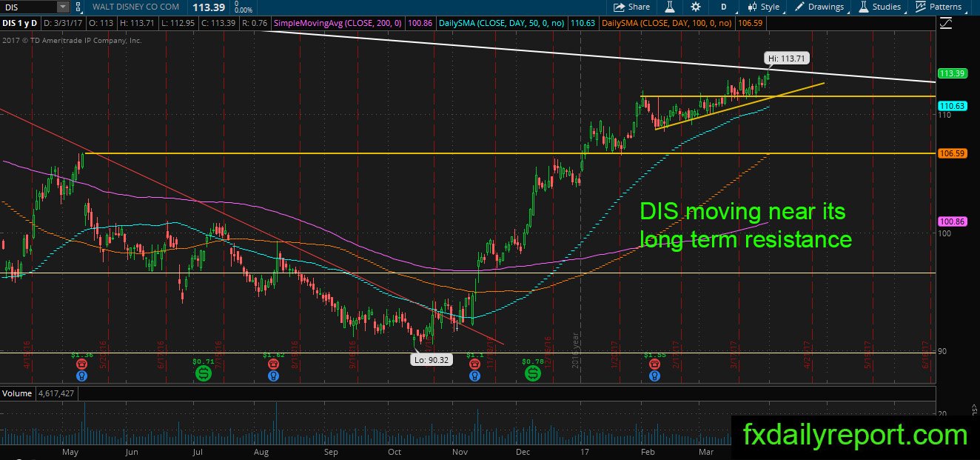Click the DIS symbol entry field
Screen dimensions: 980x460
[x=29, y=7]
